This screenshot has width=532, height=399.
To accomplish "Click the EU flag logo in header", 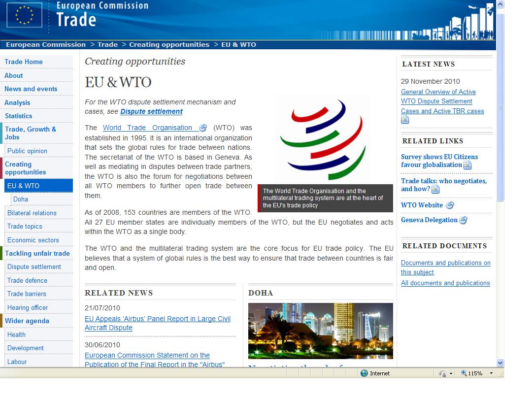I will tap(24, 14).
